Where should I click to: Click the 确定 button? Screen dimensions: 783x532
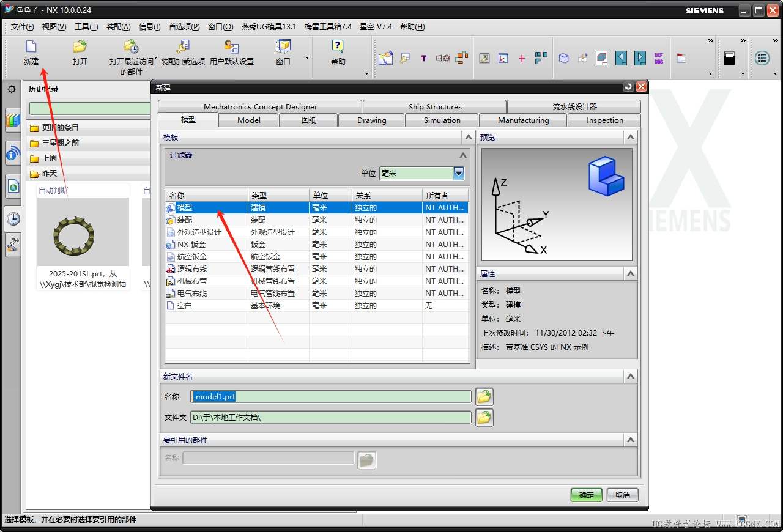point(587,495)
